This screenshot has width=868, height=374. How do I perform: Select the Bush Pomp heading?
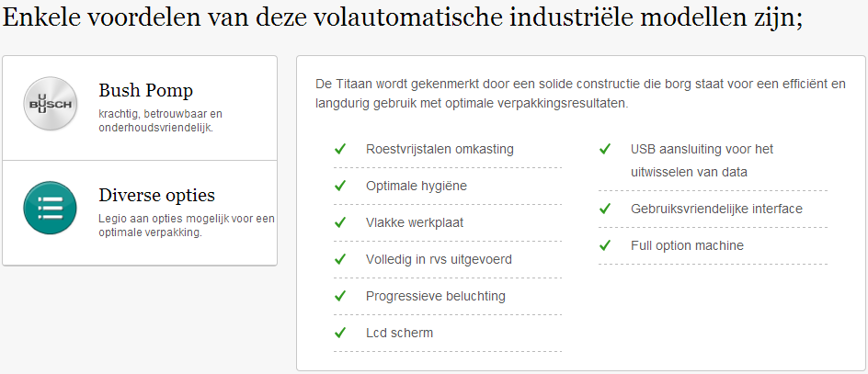tap(145, 90)
